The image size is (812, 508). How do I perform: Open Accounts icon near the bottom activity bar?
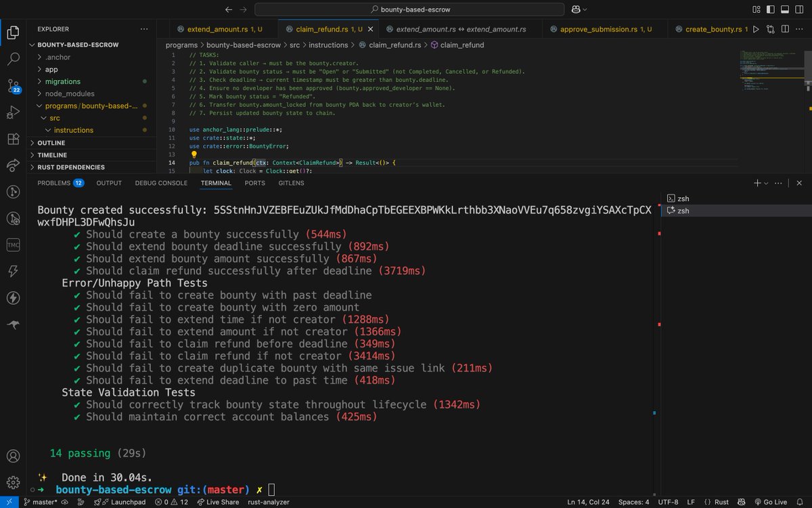[x=14, y=456]
